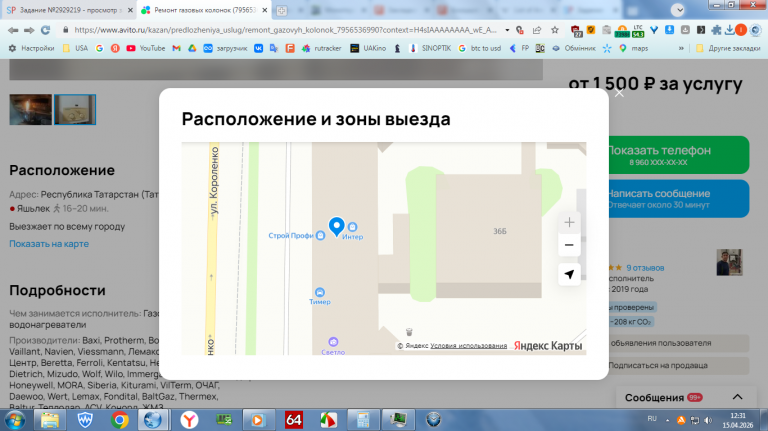The image size is (768, 431).
Task: Close the location map dialog
Action: tap(619, 93)
